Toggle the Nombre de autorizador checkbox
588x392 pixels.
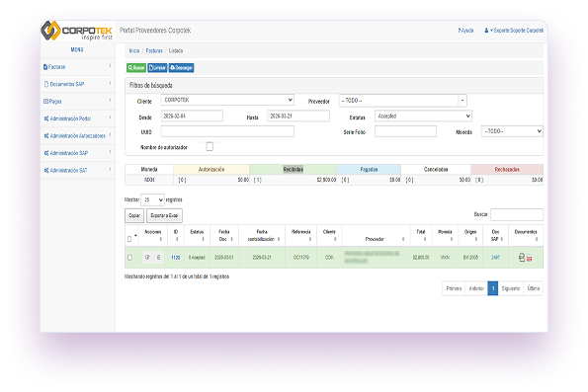pos(210,146)
